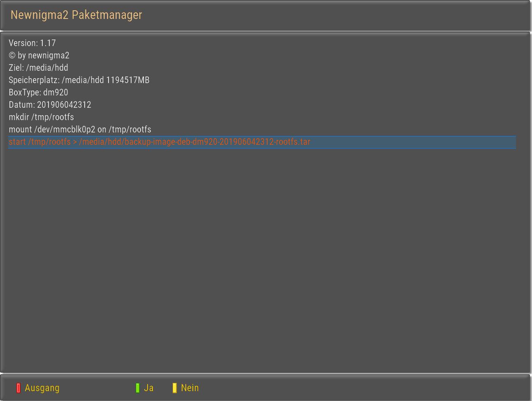The height and width of the screenshot is (401, 532).
Task: Click the 201906042312 value in Datum line
Action: 64,105
